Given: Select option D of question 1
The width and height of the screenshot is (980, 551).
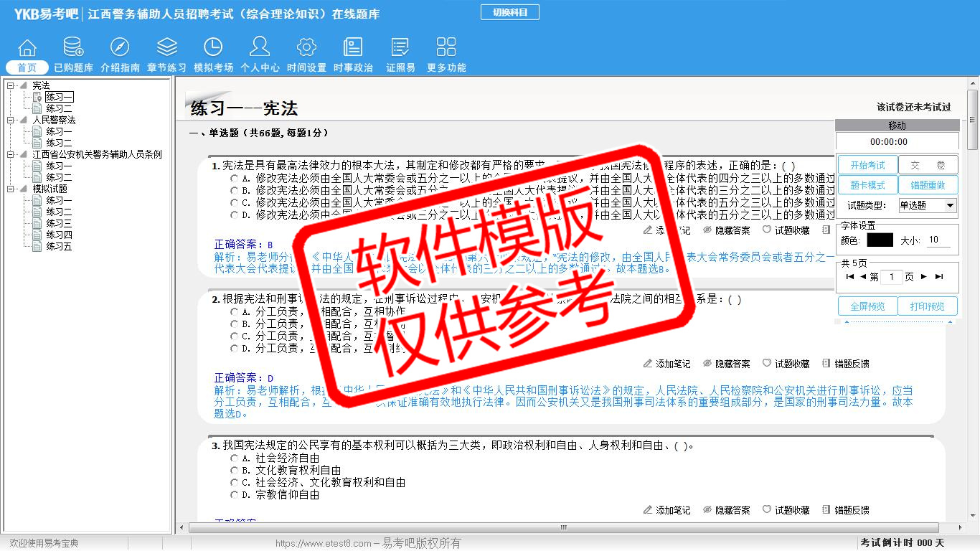Looking at the screenshot, I should 234,215.
